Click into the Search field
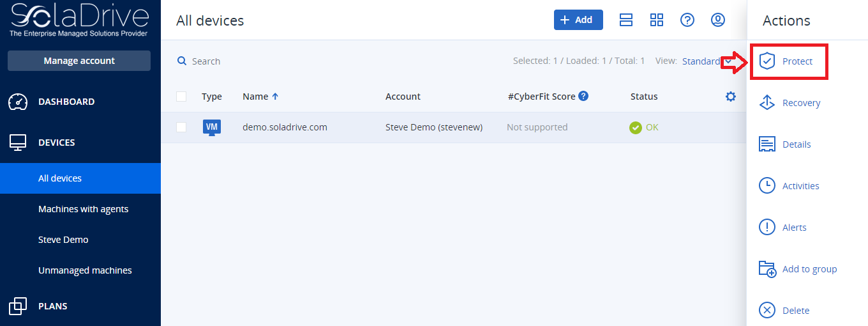 click(x=206, y=61)
